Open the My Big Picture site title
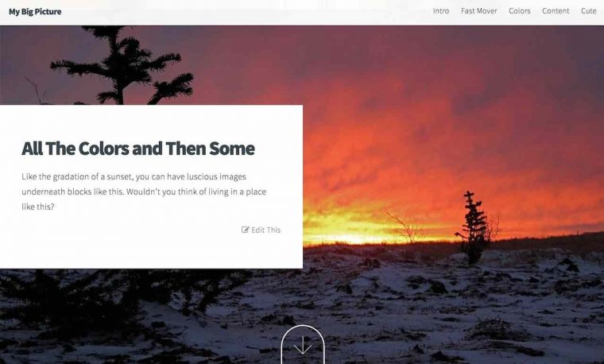Viewport: 604px width, 364px height. 35,12
